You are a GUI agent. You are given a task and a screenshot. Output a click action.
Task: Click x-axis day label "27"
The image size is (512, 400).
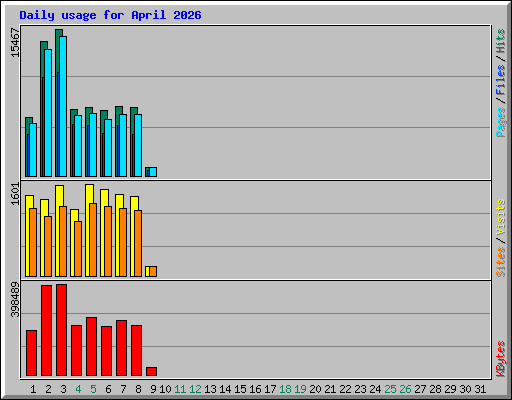420,389
